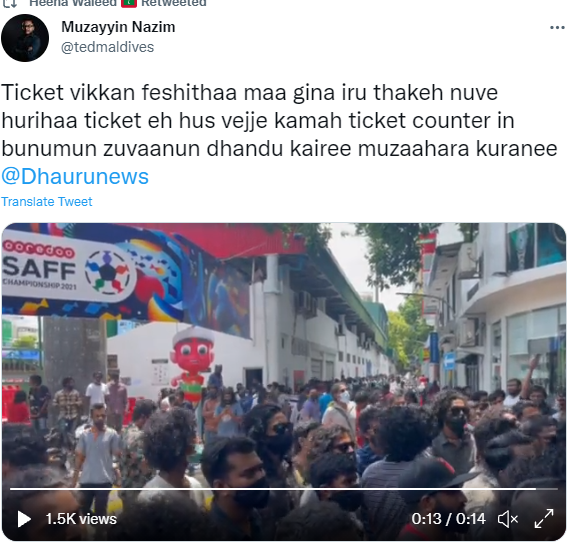
Task: Click the Muzayyin Nazim display name
Action: 118,27
